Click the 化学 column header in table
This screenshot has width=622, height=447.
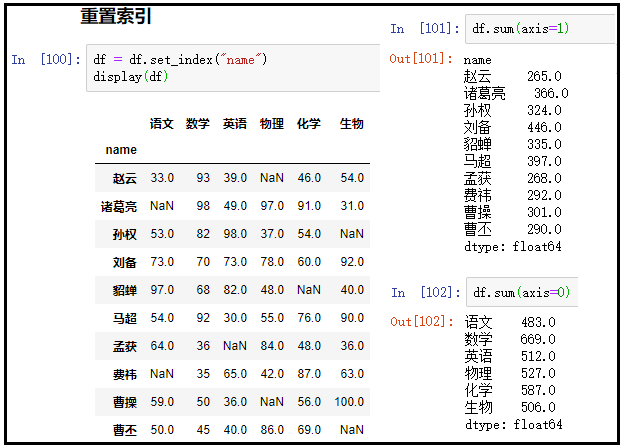click(x=309, y=124)
